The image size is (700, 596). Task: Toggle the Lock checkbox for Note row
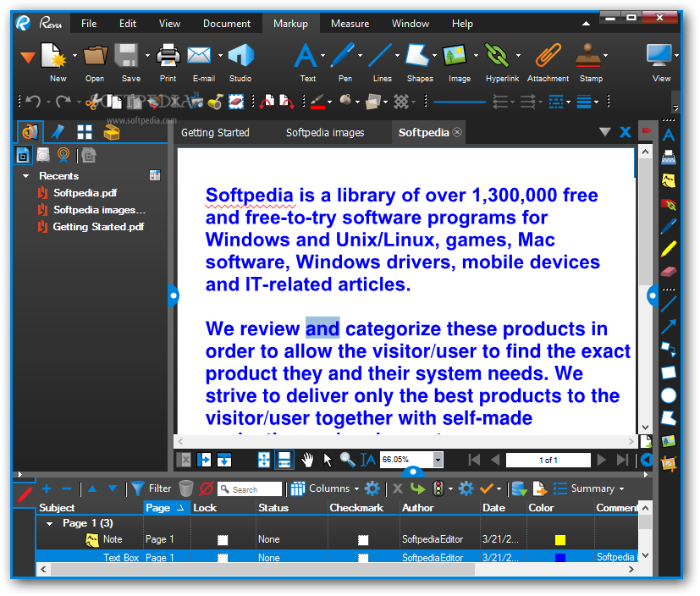pos(223,540)
